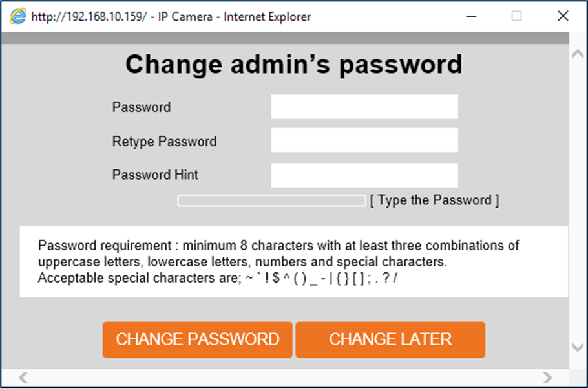Click the Internet Explorer logo in title bar
588x388 pixels.
pyautogui.click(x=18, y=17)
